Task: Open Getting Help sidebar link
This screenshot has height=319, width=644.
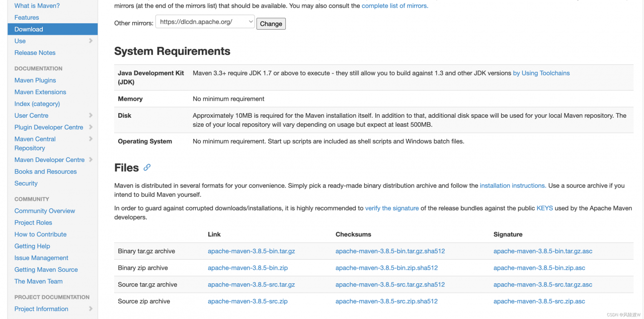Action: pyautogui.click(x=32, y=246)
